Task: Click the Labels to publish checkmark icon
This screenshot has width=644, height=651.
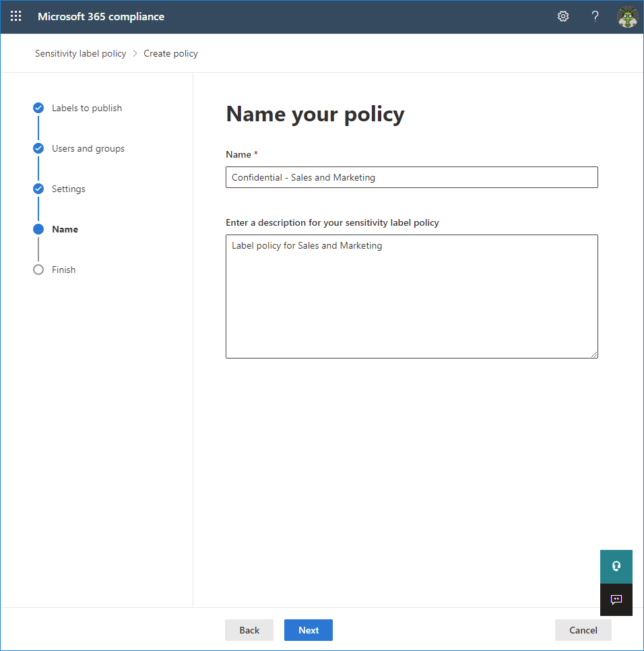Action: point(38,108)
